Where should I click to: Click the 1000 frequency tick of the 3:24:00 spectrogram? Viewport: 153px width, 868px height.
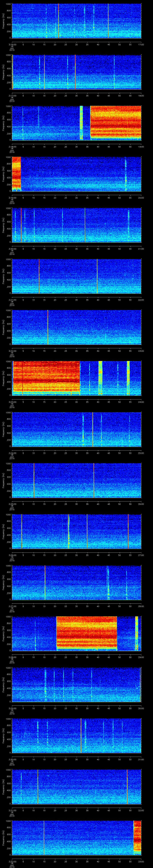8,413
